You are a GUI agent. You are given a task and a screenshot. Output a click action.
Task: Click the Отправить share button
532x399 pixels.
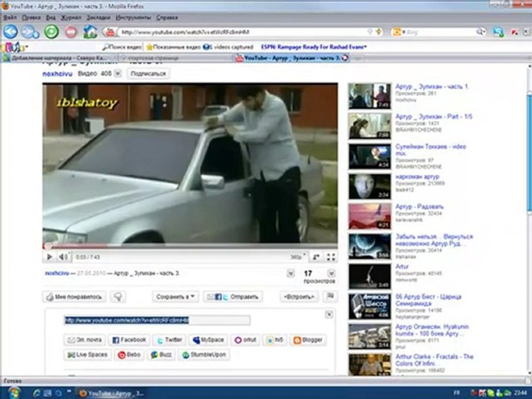233,297
